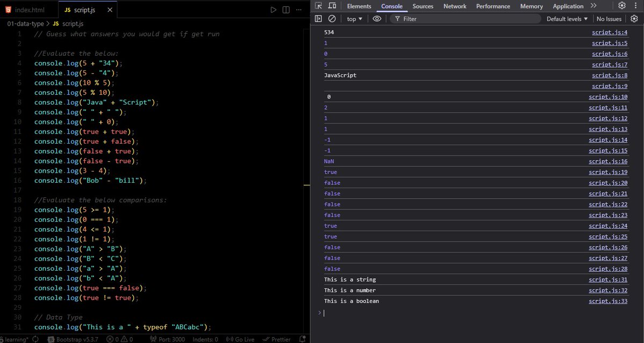Open the Application tab
The image size is (644, 343).
pos(568,6)
